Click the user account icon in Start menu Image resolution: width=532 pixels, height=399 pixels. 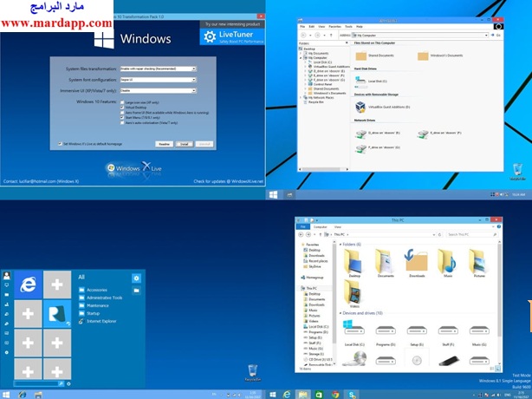[x=6, y=276]
